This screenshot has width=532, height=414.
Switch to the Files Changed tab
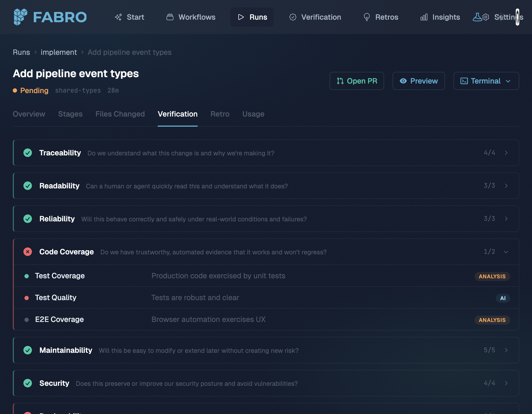click(x=120, y=114)
